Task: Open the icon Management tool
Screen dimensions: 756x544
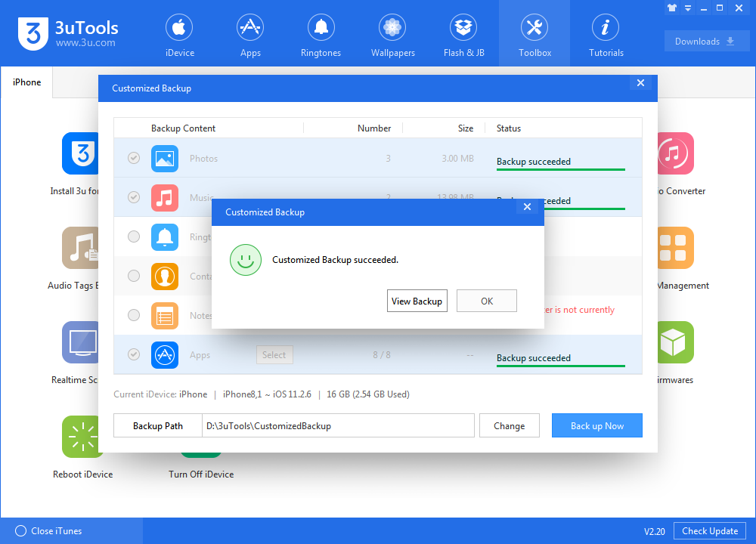Action: coord(675,248)
